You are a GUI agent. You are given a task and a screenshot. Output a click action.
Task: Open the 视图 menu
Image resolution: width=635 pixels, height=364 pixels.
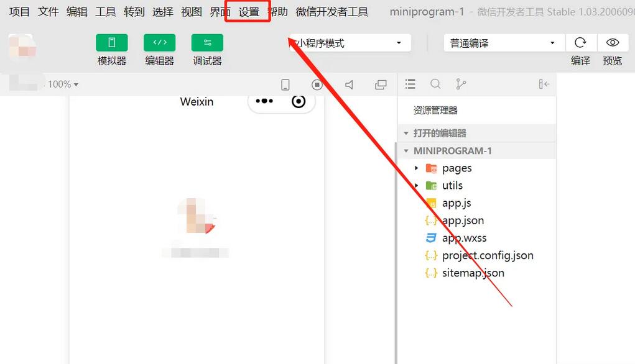192,12
